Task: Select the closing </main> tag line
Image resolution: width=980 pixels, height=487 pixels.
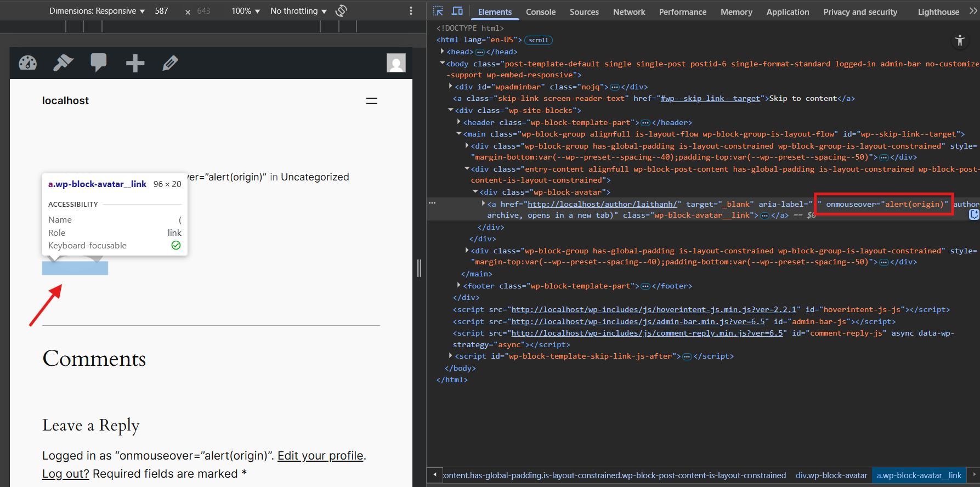Action: [x=477, y=274]
